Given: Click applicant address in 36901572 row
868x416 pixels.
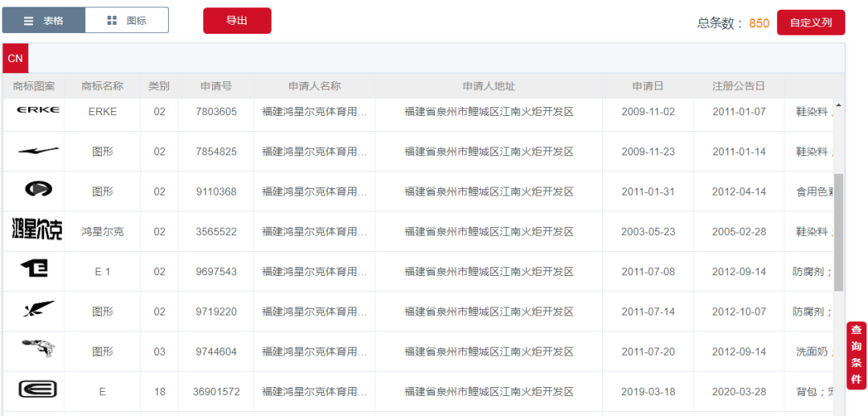Looking at the screenshot, I should 489,392.
